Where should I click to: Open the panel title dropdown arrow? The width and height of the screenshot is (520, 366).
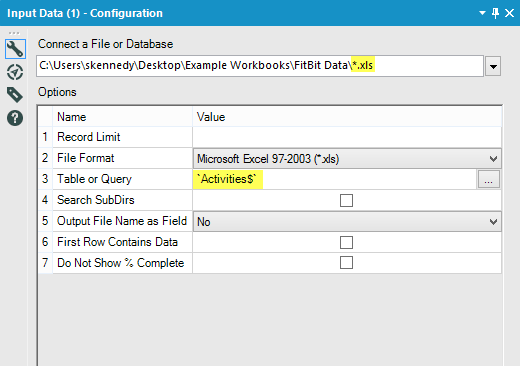click(x=482, y=13)
